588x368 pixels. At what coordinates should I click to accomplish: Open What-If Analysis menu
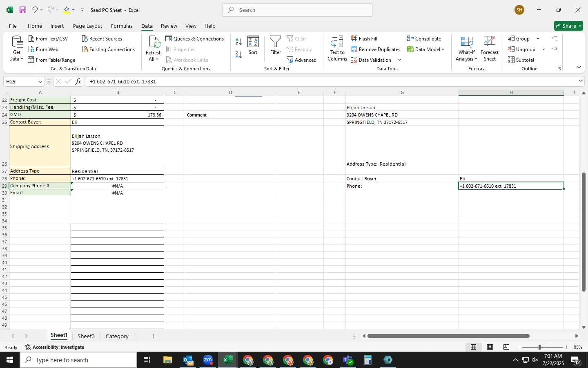click(467, 48)
